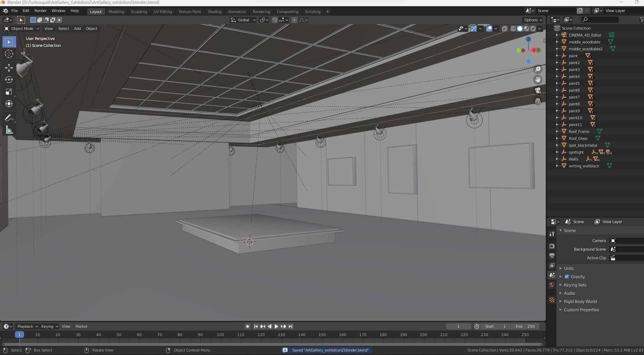The height and width of the screenshot is (355, 644).
Task: Open the Output properties tab
Action: click(x=552, y=256)
